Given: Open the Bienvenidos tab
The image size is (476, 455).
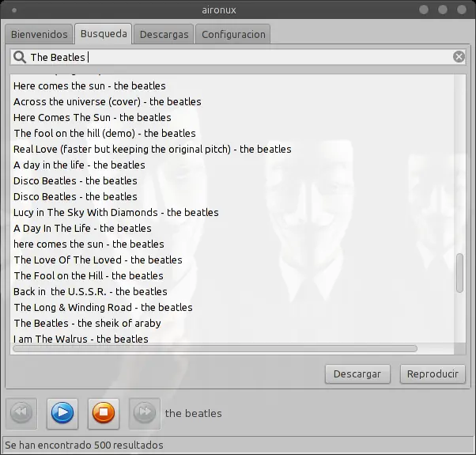Looking at the screenshot, I should [40, 34].
